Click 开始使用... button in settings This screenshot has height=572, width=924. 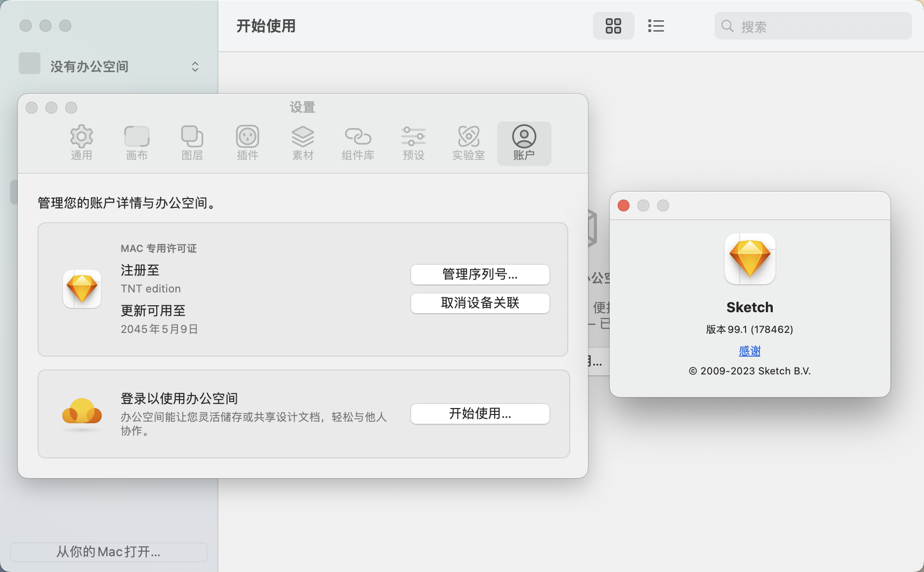pos(480,413)
